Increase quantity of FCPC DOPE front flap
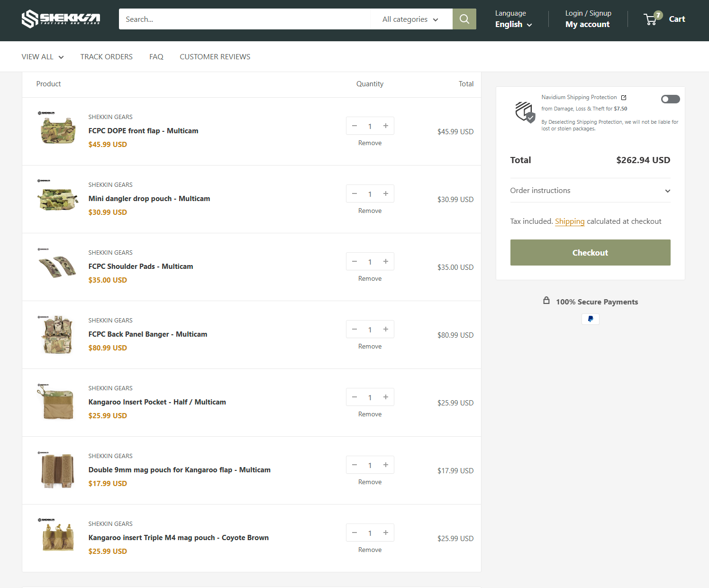This screenshot has width=709, height=588. point(386,126)
